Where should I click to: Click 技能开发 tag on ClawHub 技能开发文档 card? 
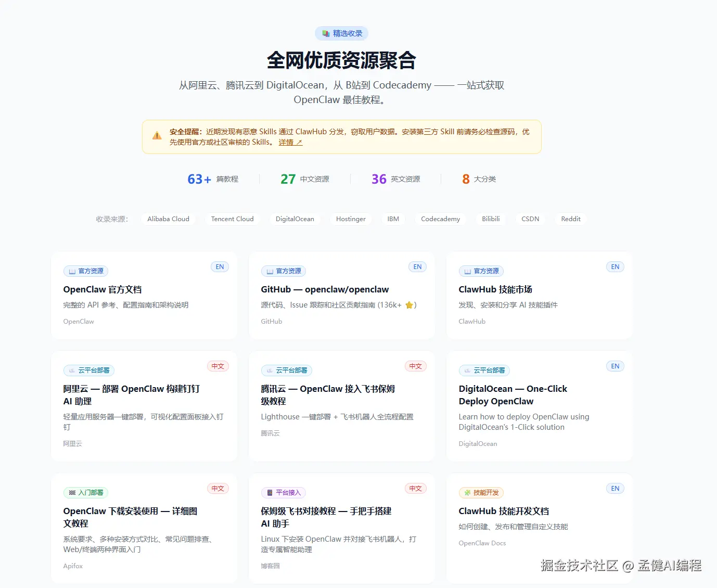481,493
